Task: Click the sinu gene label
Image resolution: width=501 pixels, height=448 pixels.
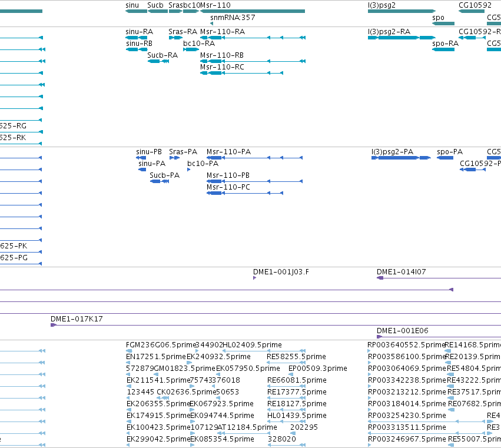Action: [x=132, y=5]
